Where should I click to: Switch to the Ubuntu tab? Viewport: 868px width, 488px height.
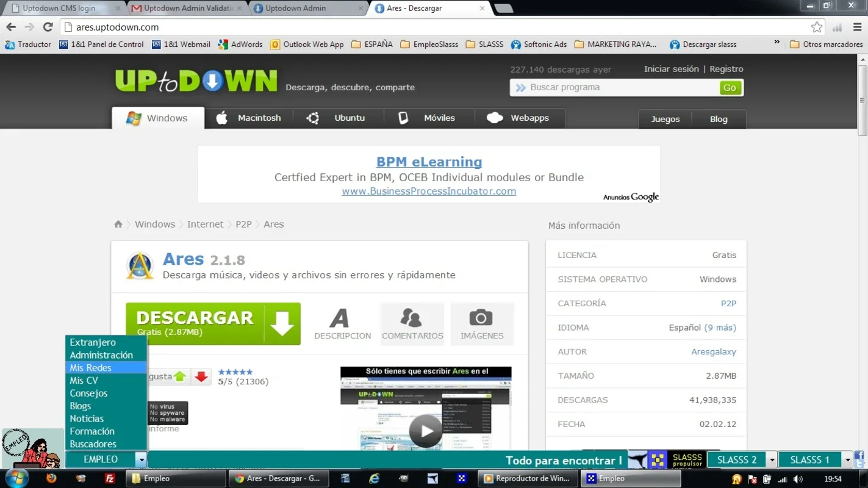337,118
